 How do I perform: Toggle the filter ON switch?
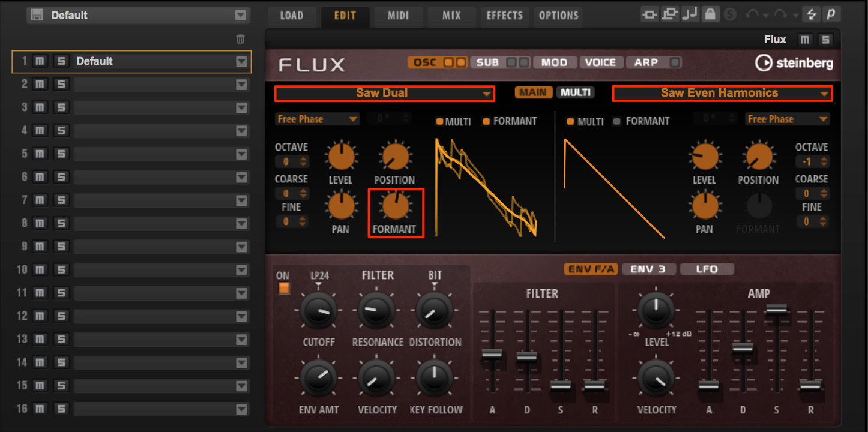pyautogui.click(x=284, y=289)
